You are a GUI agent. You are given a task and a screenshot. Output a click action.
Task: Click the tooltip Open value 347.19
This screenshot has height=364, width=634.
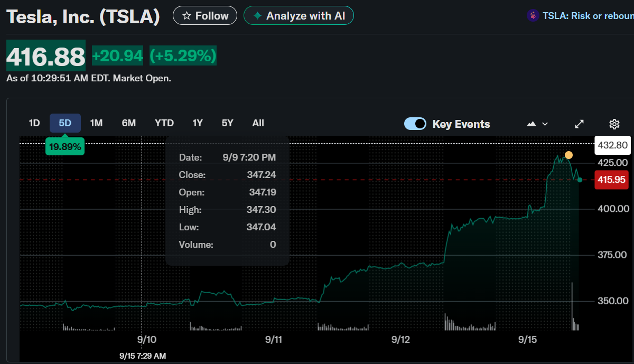click(x=263, y=192)
